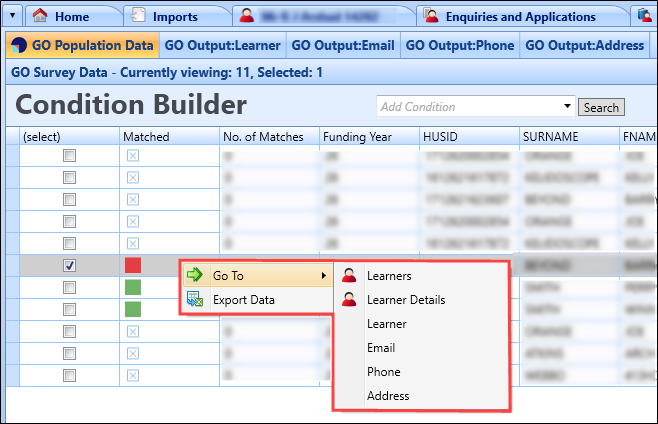Select Export Data in context menu

[257, 300]
